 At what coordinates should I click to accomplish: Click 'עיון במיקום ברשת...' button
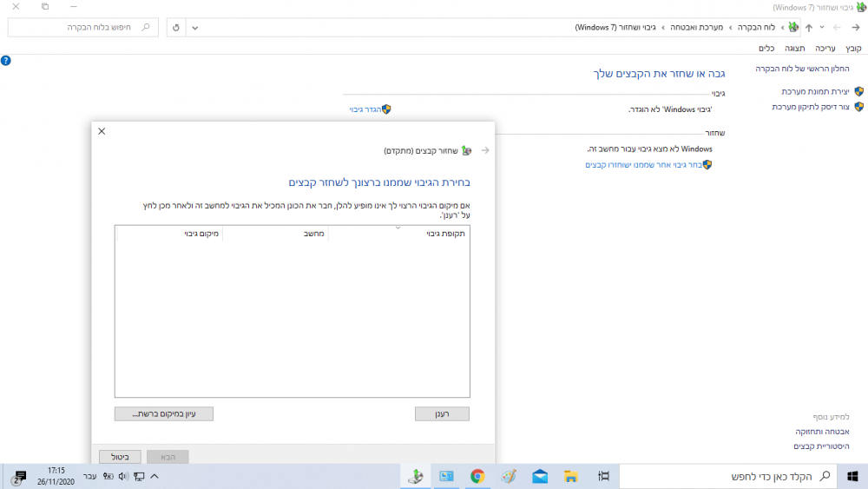point(164,413)
